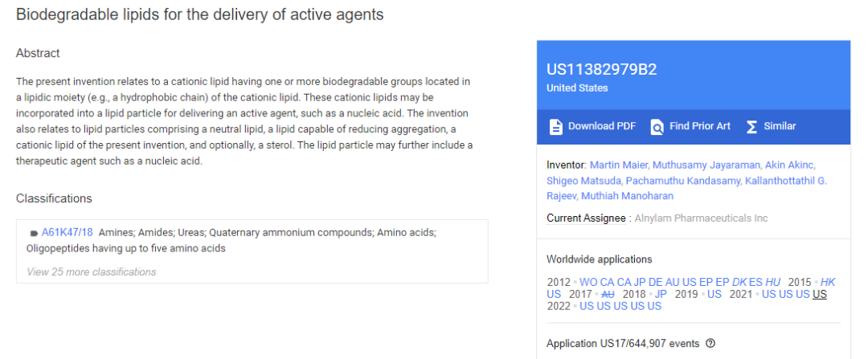868x359 pixels.
Task: Click the Download PDF button text
Action: click(x=602, y=126)
